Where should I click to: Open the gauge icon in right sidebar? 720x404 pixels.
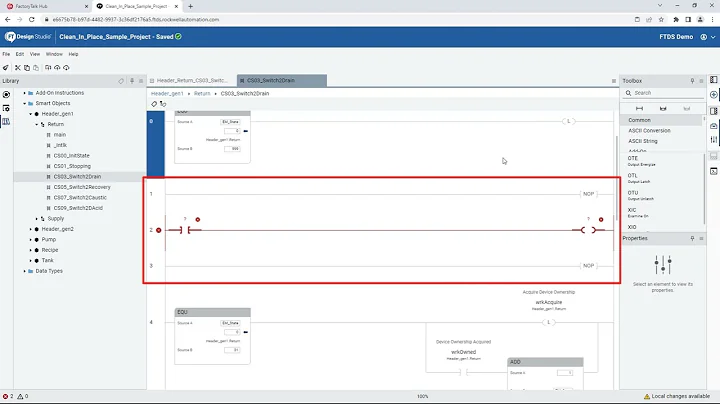pos(714,126)
